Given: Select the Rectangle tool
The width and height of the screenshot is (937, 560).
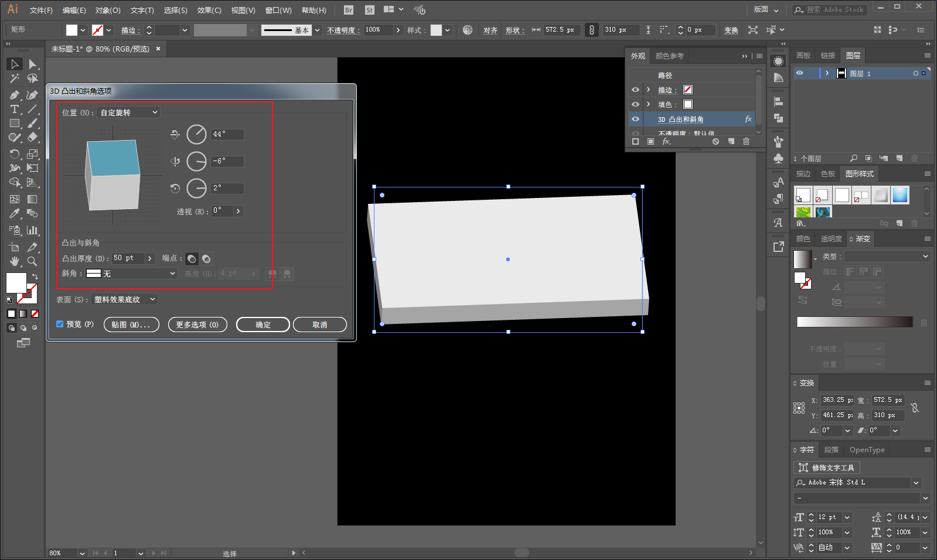Looking at the screenshot, I should [x=15, y=124].
